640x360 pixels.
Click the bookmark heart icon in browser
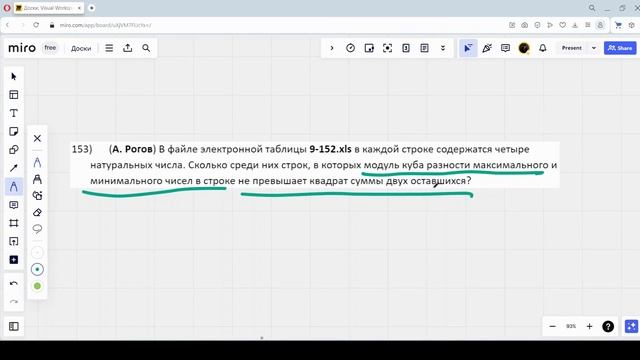(562, 25)
